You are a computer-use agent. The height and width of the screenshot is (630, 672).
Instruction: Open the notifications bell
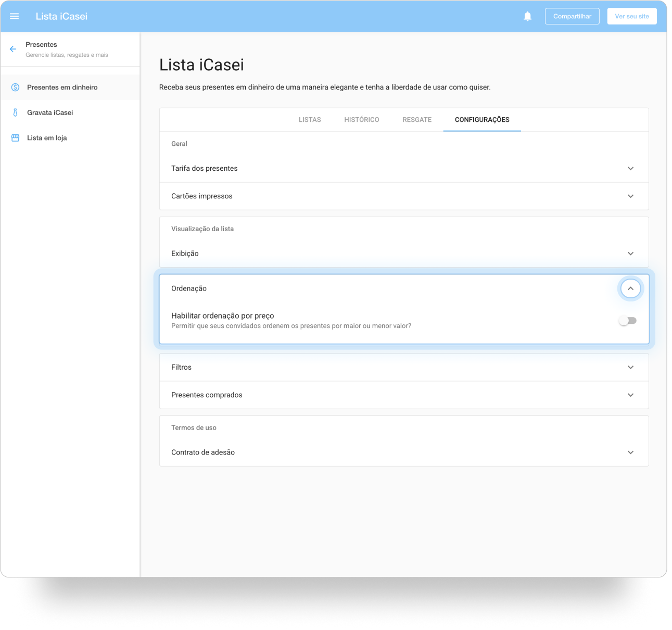point(527,16)
